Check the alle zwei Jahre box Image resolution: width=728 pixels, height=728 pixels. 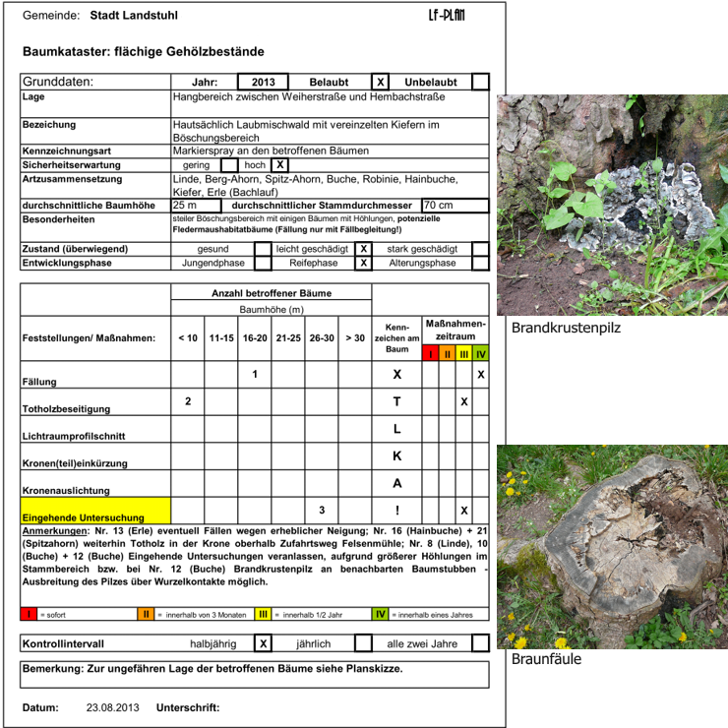pyautogui.click(x=480, y=643)
